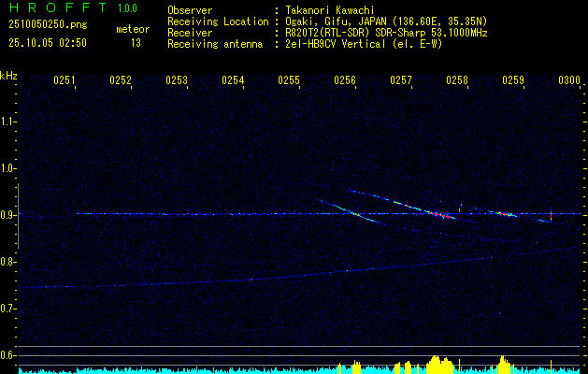This screenshot has height=374, width=588.
Task: Click the 0257 time marker
Action: [x=401, y=81]
